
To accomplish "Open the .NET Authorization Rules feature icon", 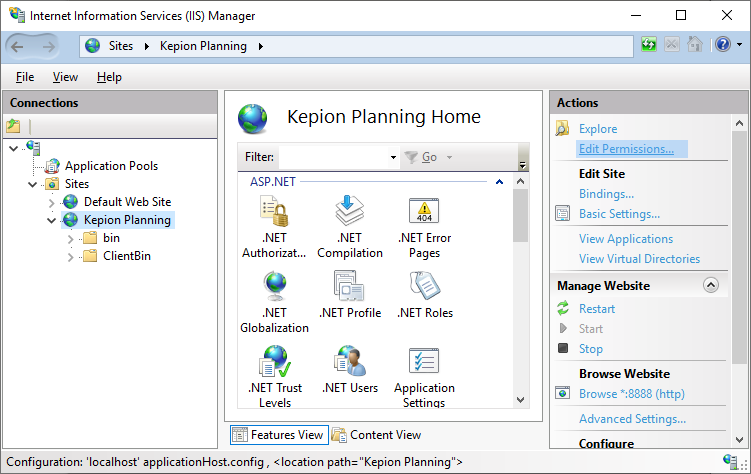I will click(x=274, y=211).
